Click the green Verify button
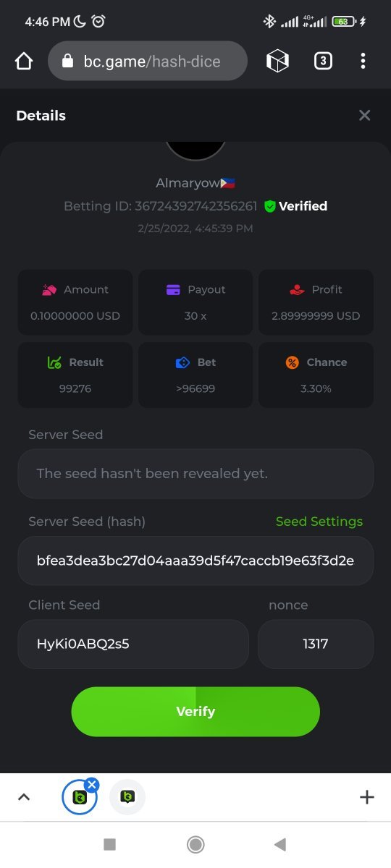The width and height of the screenshot is (391, 868). coord(195,712)
